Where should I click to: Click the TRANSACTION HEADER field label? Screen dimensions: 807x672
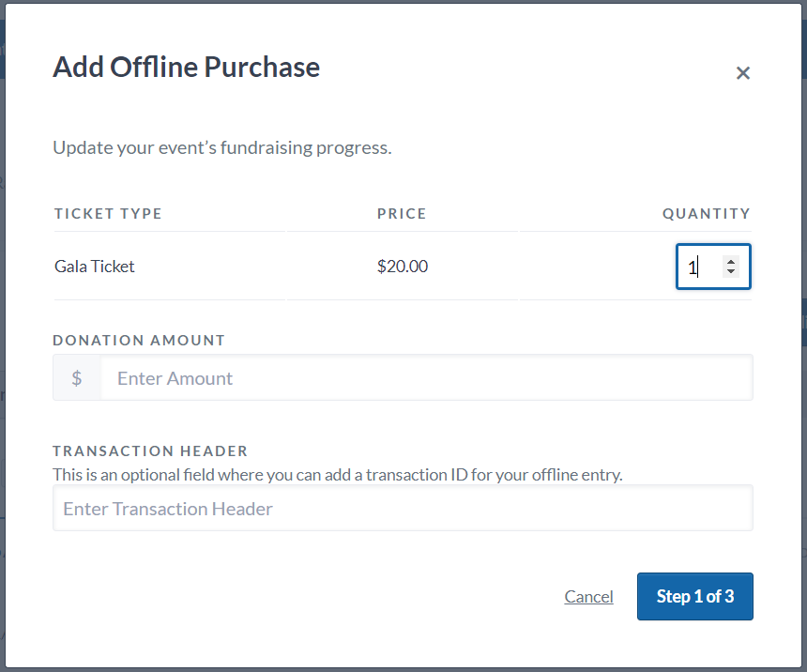pos(150,451)
